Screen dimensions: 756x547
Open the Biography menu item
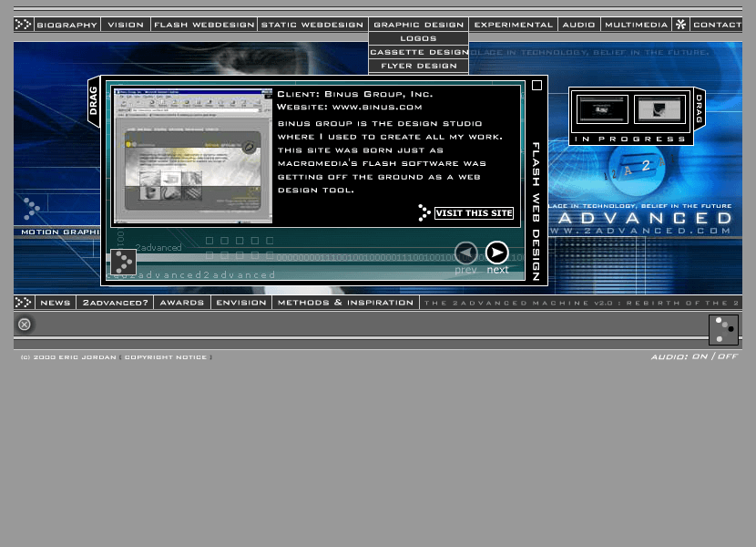point(67,25)
